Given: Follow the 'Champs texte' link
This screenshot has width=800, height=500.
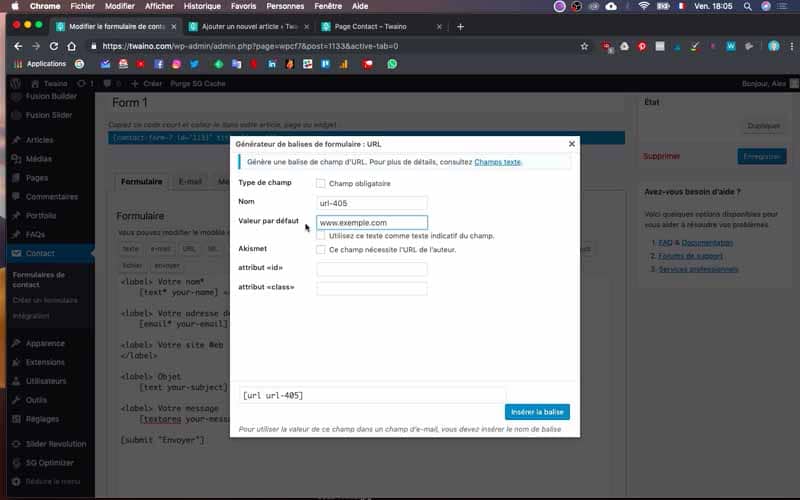Looking at the screenshot, I should coord(497,162).
